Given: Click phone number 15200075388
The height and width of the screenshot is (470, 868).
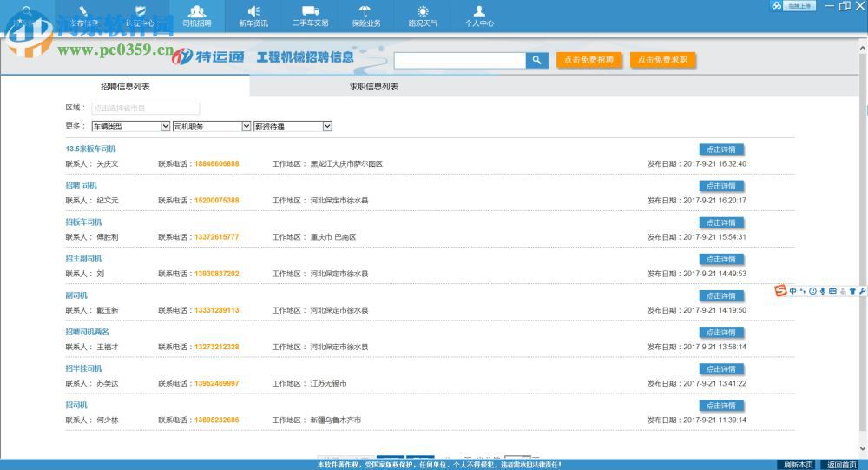Looking at the screenshot, I should coord(216,200).
